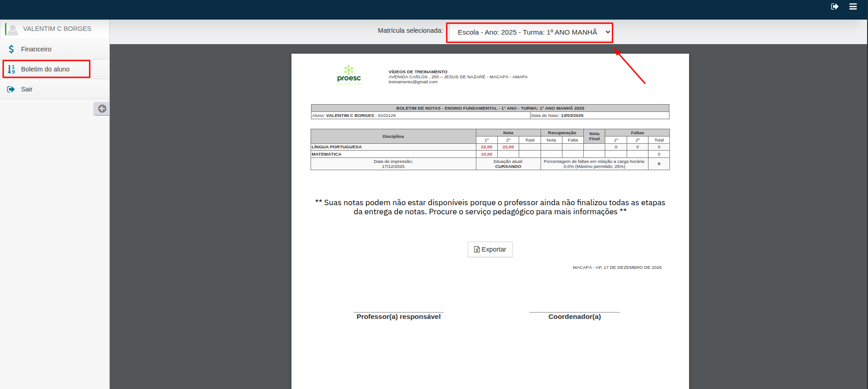Click the Boletim sort-numbers icon
Image resolution: width=868 pixels, height=389 pixels.
(11, 69)
